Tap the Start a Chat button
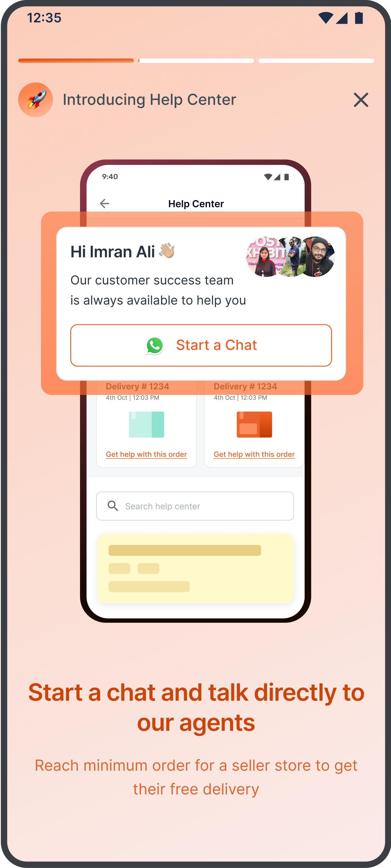391x868 pixels. (201, 345)
